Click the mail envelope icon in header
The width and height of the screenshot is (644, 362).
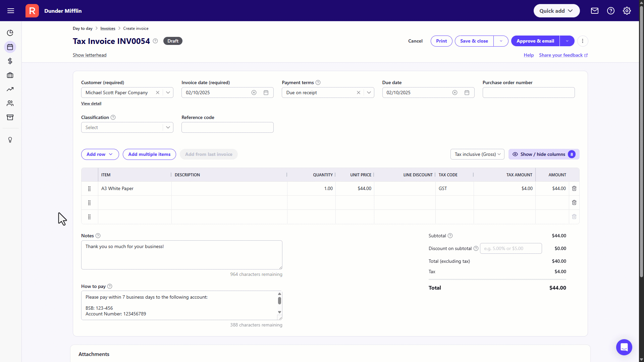click(594, 11)
